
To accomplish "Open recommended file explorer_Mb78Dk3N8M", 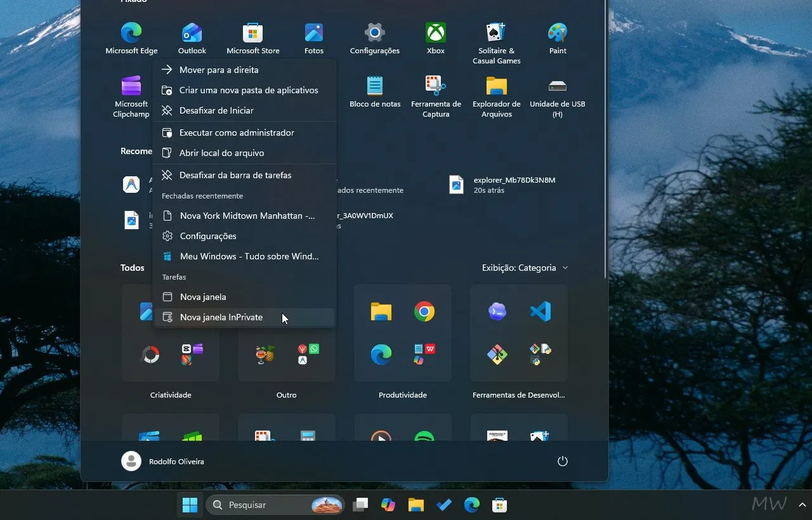I will click(x=502, y=185).
